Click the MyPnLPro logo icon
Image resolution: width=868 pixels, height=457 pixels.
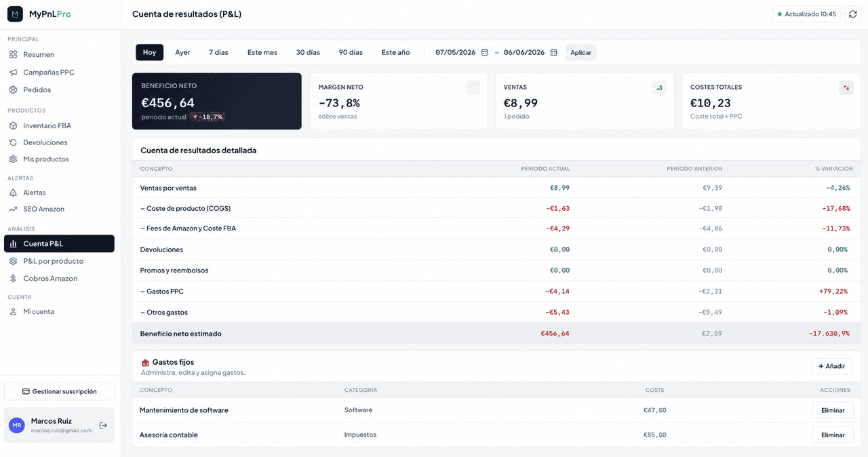(15, 14)
